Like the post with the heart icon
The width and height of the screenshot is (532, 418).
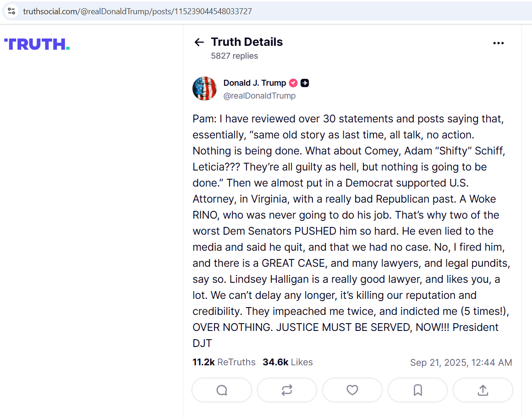[352, 390]
